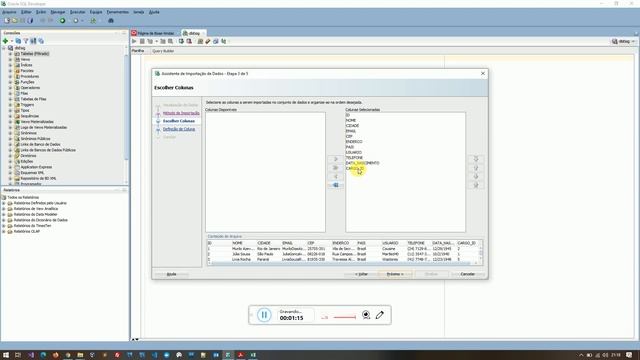Click the run statement play icon
The height and width of the screenshot is (360, 640).
134,41
